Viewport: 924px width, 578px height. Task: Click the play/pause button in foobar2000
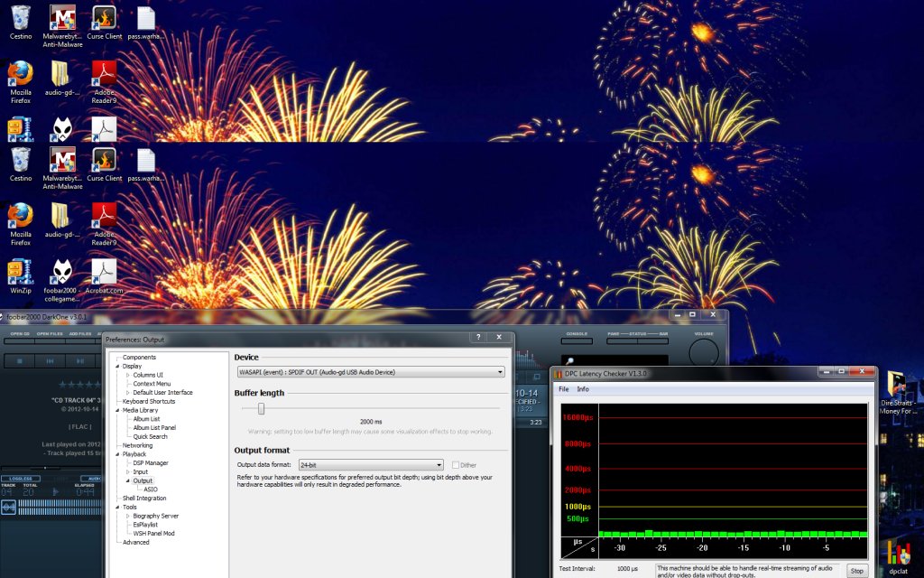(80, 360)
